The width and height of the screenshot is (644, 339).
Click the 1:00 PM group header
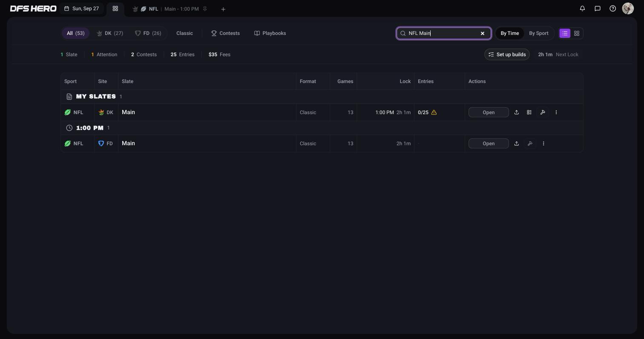(x=322, y=128)
